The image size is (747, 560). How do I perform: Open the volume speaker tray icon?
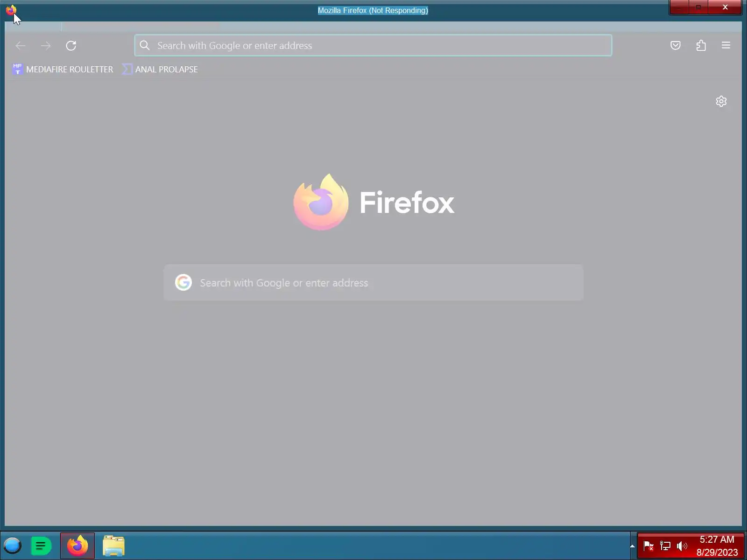[682, 546]
